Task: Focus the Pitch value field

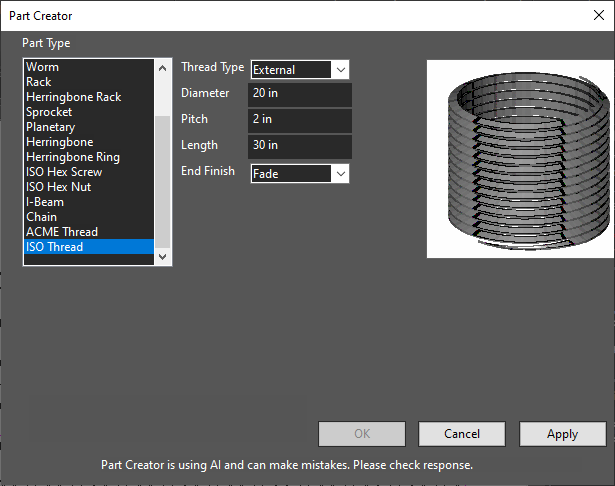Action: coord(300,120)
